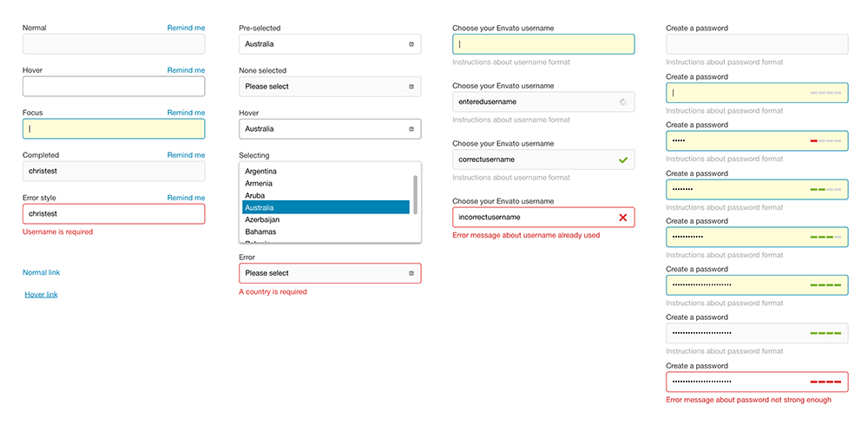Select Argentina from the country list
Screen dimensions: 868x424
261,172
